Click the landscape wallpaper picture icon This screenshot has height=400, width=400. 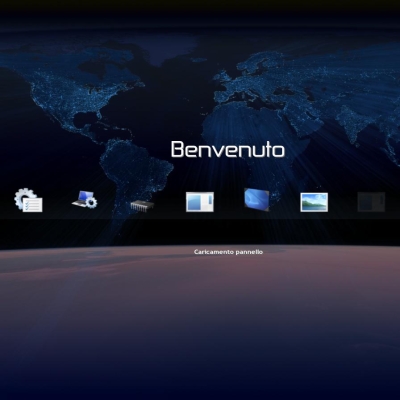click(x=314, y=202)
